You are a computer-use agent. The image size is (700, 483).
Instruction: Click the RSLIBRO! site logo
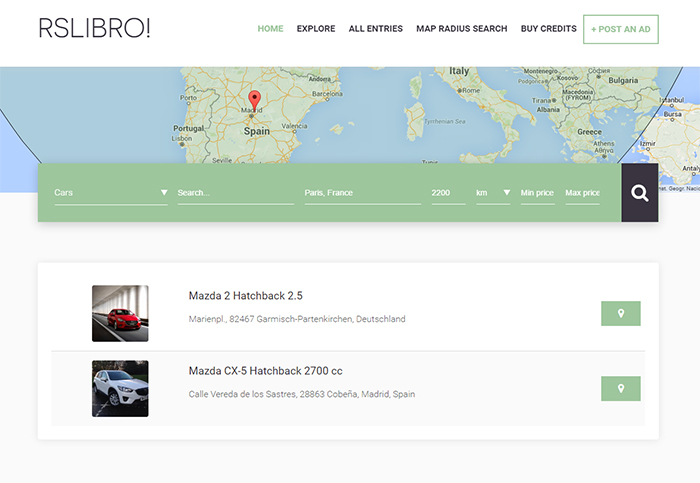pos(94,28)
